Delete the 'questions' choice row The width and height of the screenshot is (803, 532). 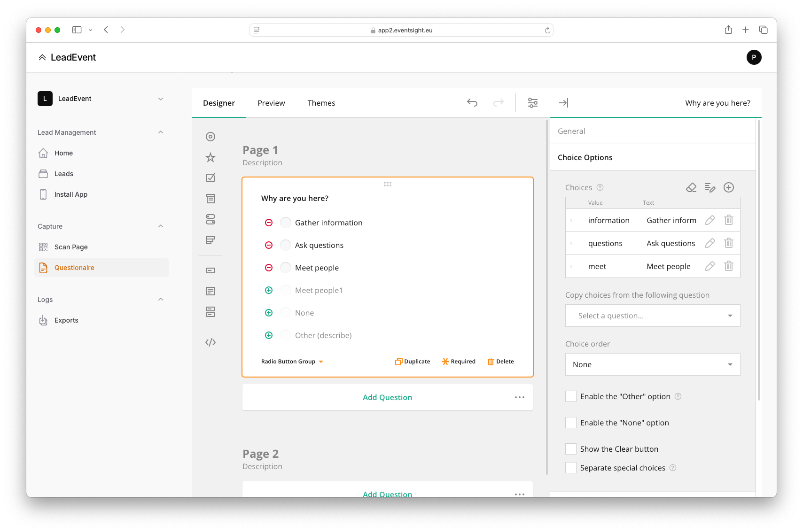tap(728, 243)
